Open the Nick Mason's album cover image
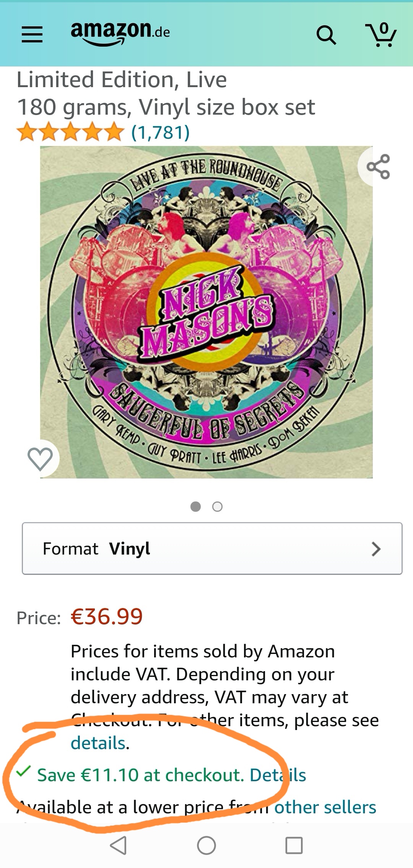The image size is (413, 868). tap(206, 312)
